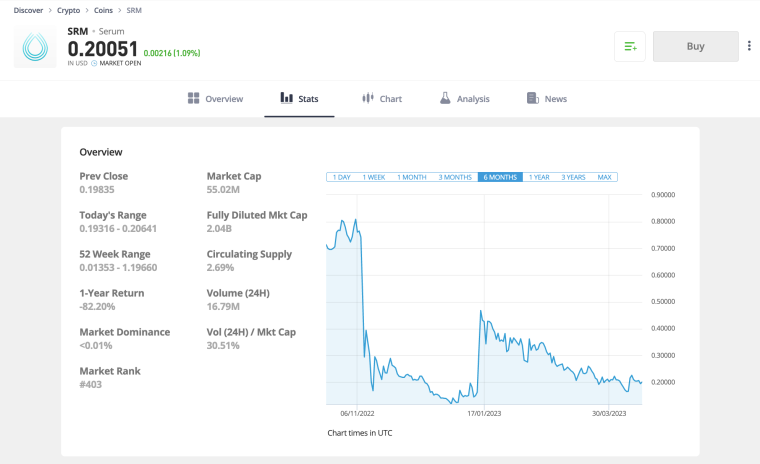Click Fully Diluted Mkt Cap value 2.04B

point(219,228)
